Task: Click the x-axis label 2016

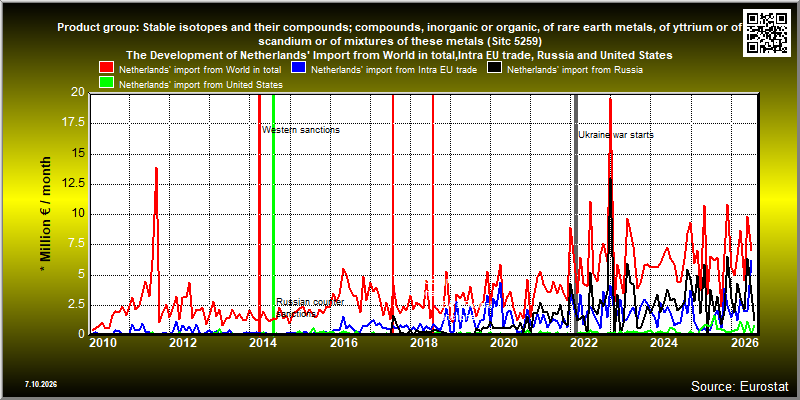Action: click(343, 343)
